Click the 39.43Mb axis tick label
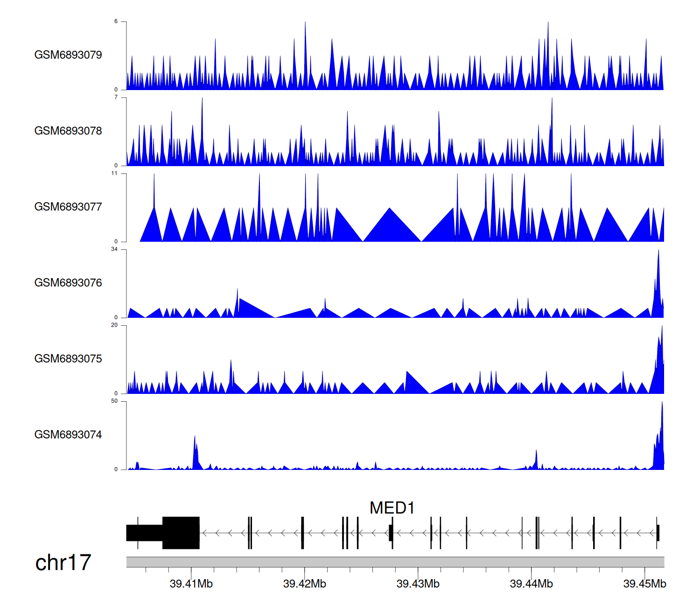This screenshot has height=616, width=700. coord(418,584)
